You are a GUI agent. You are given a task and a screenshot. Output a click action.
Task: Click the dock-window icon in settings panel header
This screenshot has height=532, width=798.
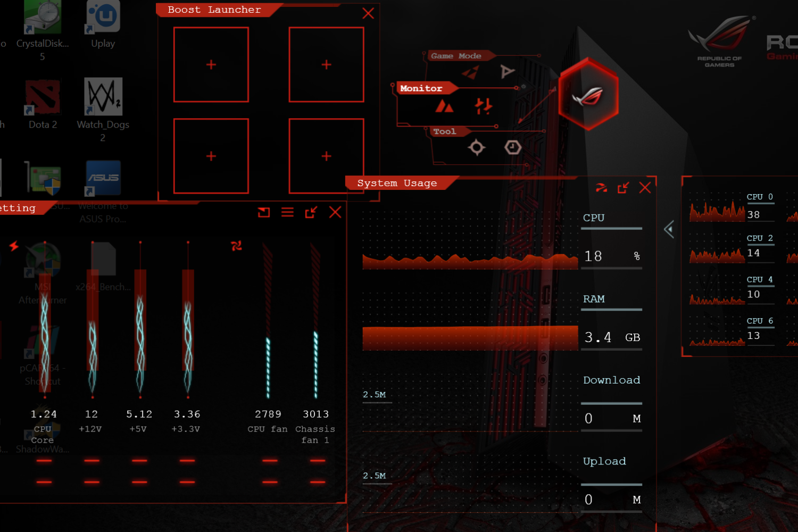[x=264, y=213]
